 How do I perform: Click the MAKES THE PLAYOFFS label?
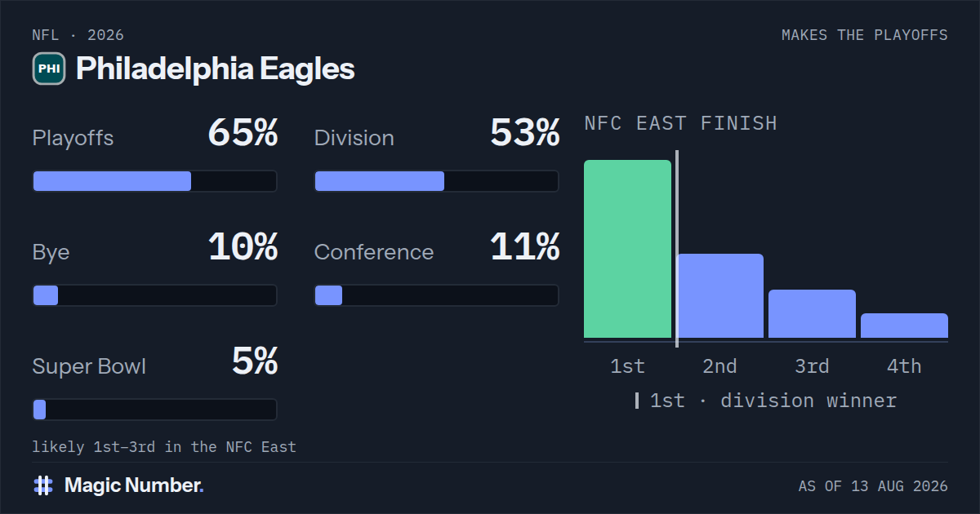point(865,35)
